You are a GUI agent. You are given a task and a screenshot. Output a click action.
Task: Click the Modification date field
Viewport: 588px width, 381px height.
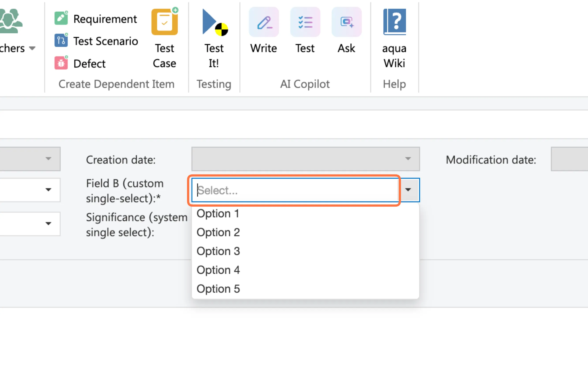(569, 159)
